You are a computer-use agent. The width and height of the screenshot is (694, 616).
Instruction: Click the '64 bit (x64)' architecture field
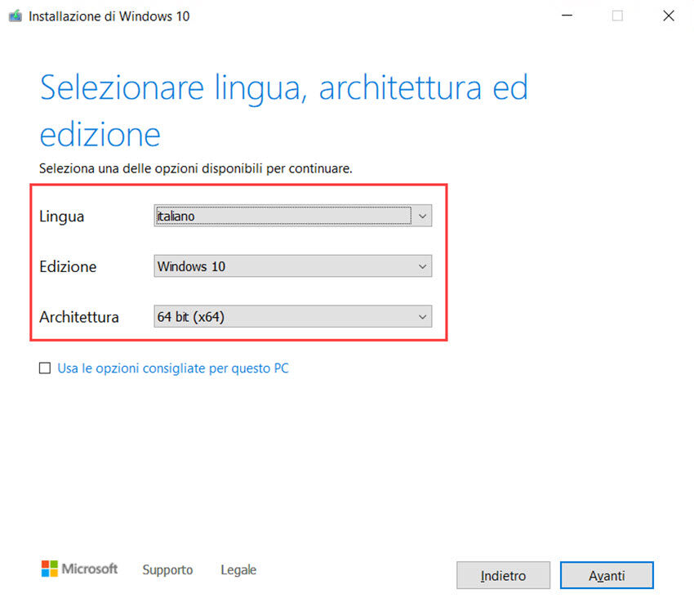coord(282,316)
